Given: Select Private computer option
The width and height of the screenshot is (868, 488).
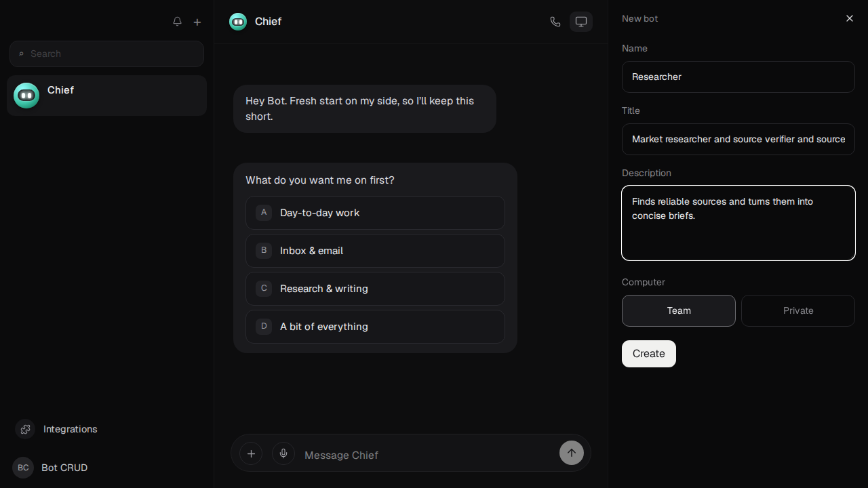Looking at the screenshot, I should point(798,310).
